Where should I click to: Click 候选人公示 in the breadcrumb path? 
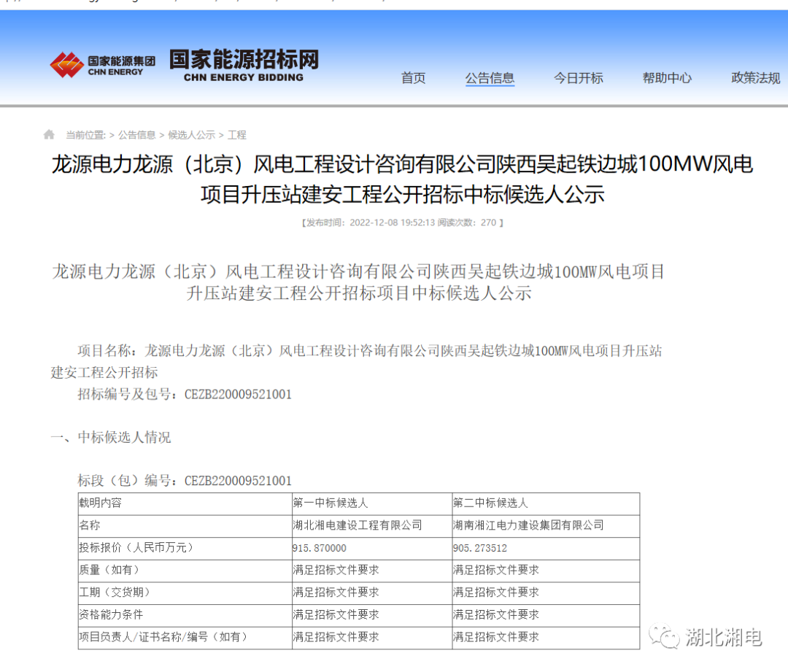191,135
